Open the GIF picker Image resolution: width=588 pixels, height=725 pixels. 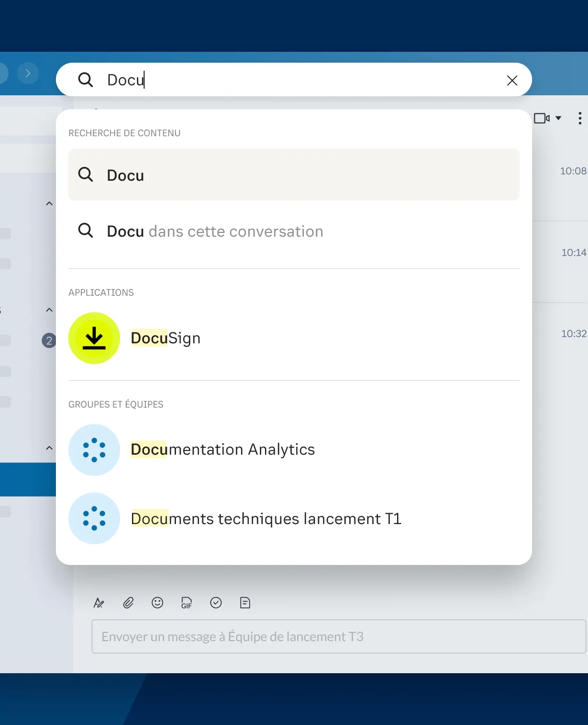coord(186,602)
